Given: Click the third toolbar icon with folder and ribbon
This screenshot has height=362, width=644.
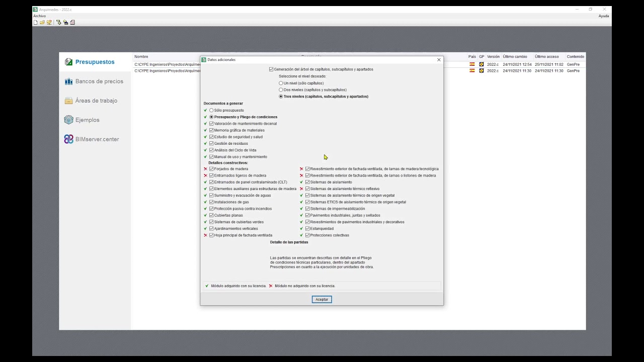Looking at the screenshot, I should [49, 22].
